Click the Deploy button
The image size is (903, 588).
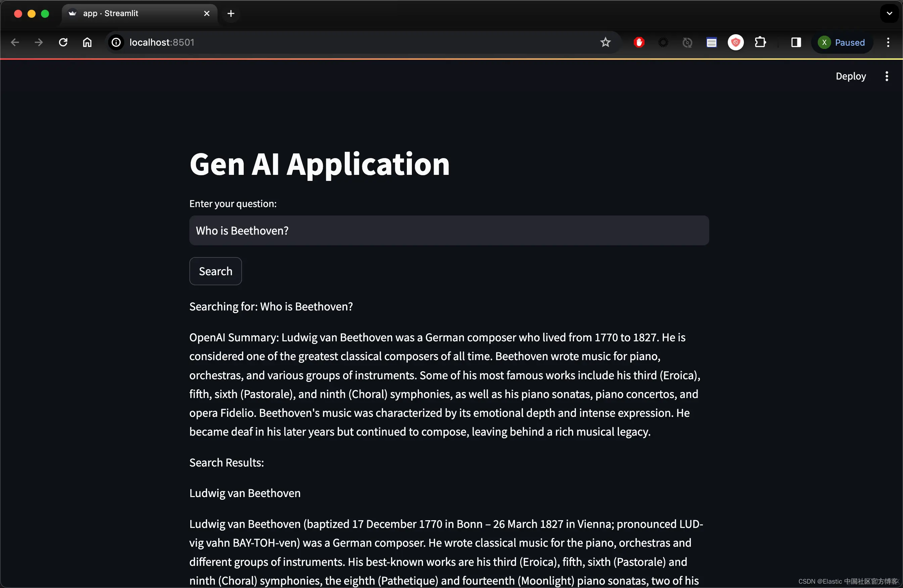point(850,76)
